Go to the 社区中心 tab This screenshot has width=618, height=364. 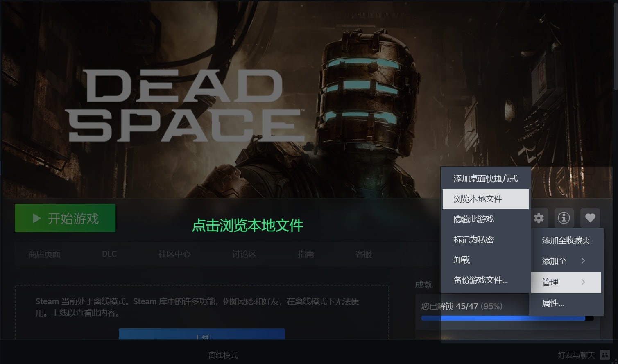(x=174, y=254)
